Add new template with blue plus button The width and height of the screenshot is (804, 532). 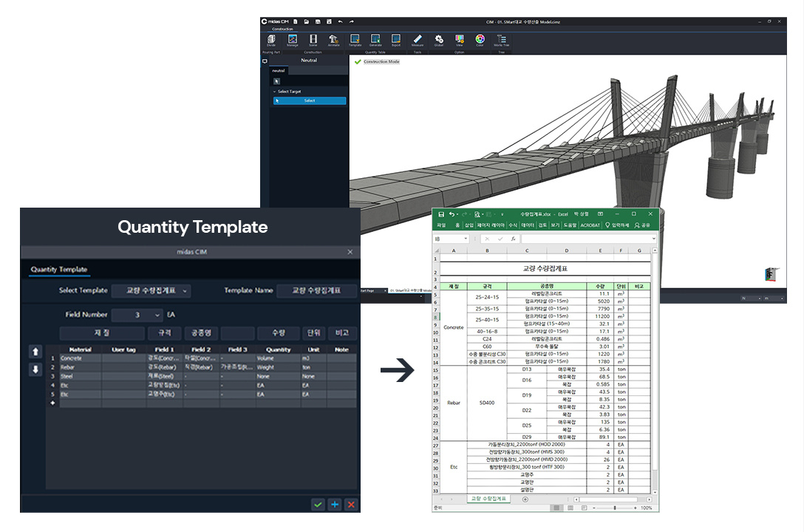point(334,505)
